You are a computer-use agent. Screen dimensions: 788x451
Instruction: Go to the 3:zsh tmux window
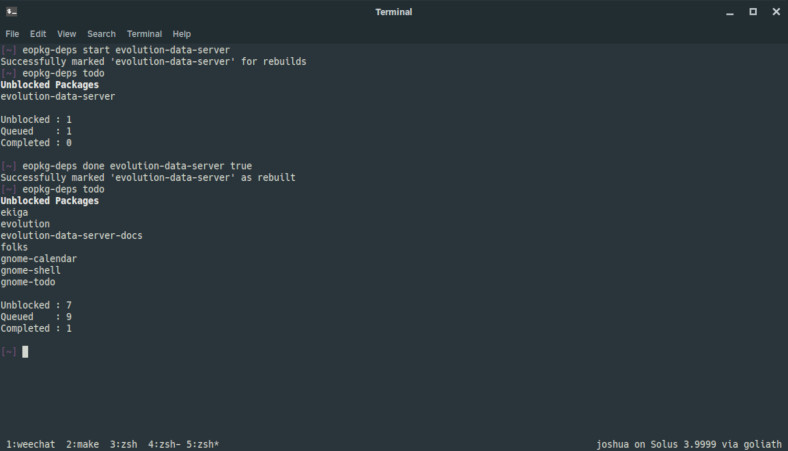pos(125,443)
